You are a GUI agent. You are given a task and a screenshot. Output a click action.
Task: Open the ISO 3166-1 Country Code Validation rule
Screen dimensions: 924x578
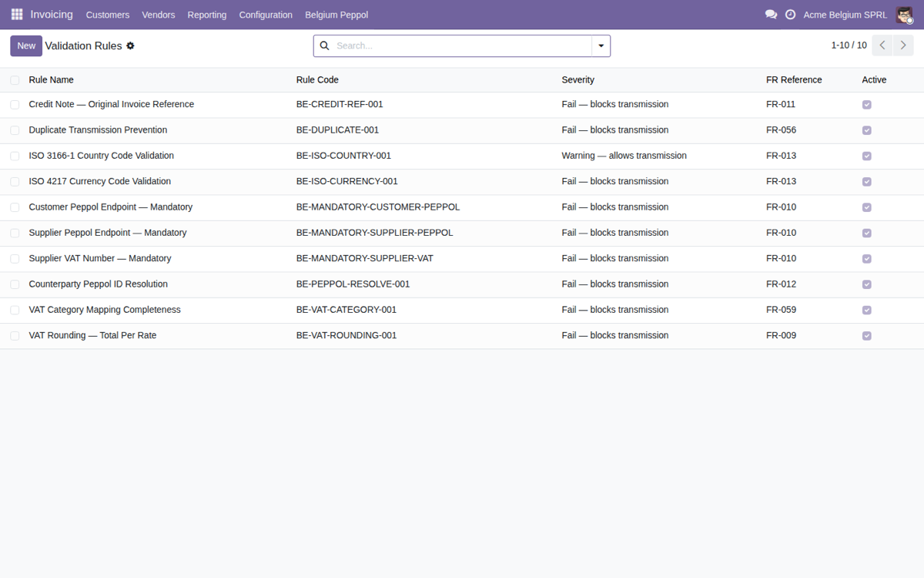(101, 156)
